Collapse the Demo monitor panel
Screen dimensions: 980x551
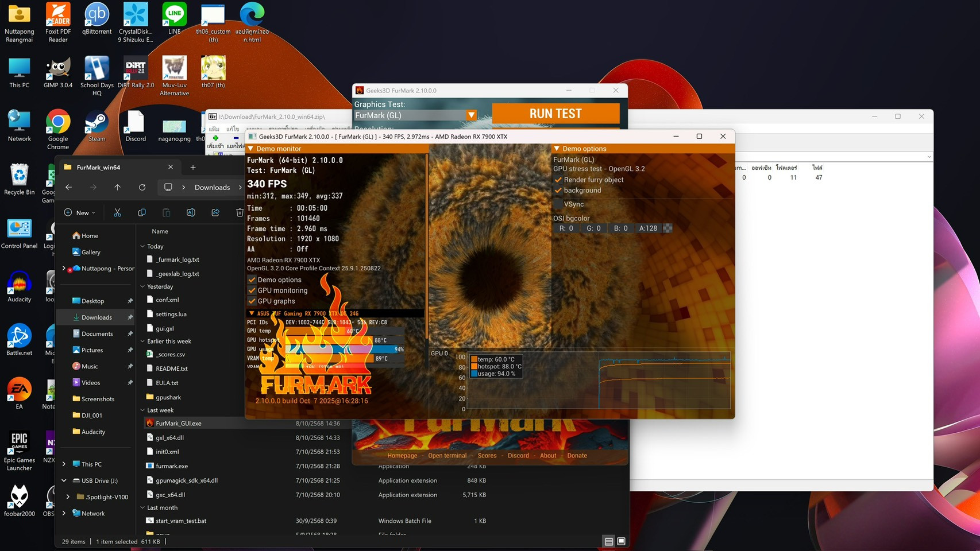coord(250,149)
